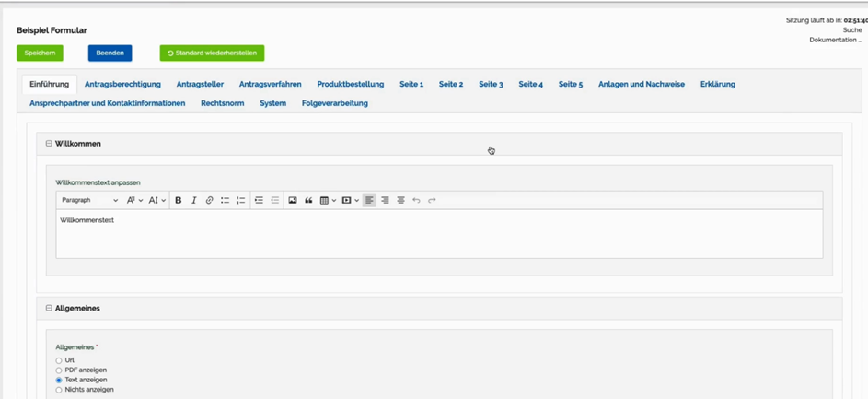Switch to the Antragsteller tab
The height and width of the screenshot is (399, 868).
click(200, 84)
